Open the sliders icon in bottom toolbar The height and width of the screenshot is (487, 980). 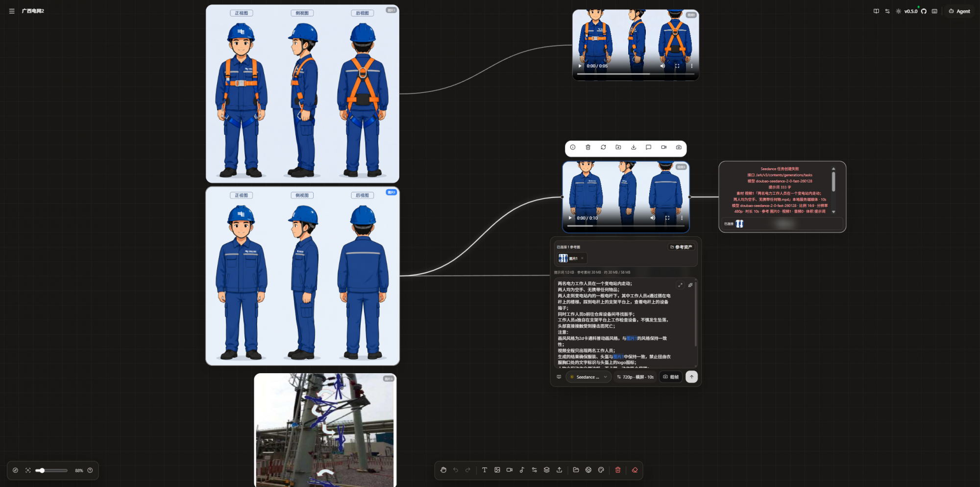point(535,470)
